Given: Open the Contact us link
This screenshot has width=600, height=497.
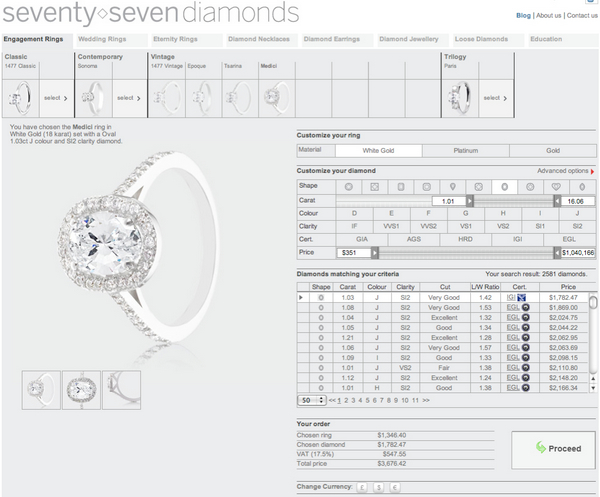Looking at the screenshot, I should pyautogui.click(x=582, y=15).
